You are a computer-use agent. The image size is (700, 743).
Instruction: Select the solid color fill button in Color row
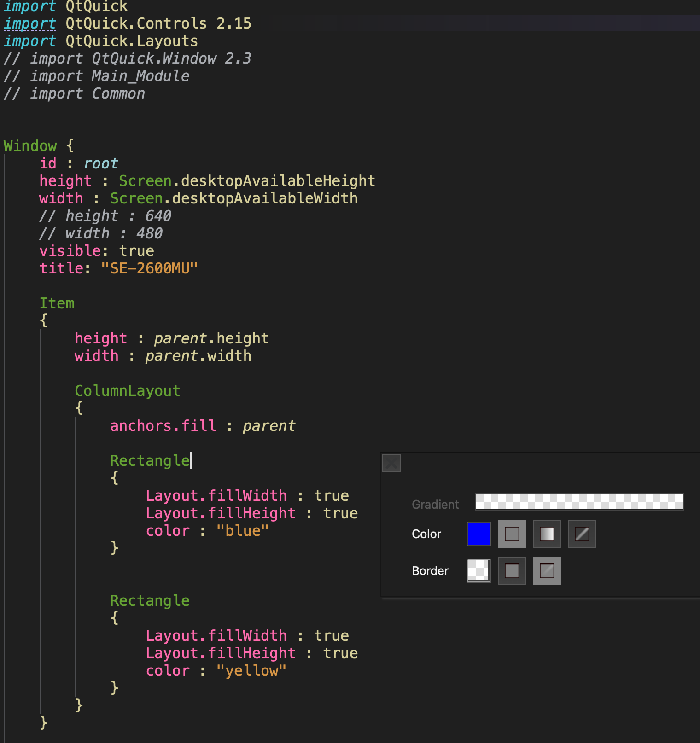[512, 534]
